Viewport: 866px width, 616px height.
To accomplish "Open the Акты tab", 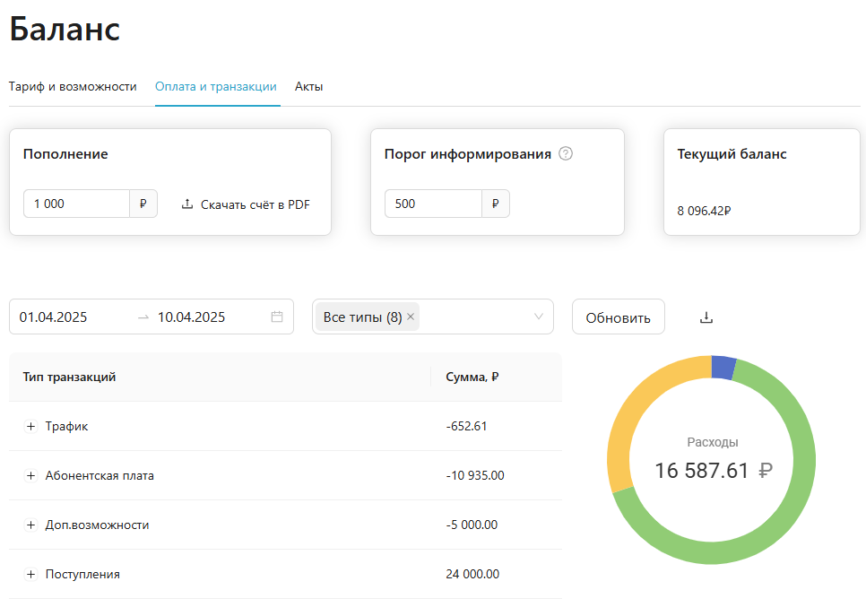I will [308, 86].
